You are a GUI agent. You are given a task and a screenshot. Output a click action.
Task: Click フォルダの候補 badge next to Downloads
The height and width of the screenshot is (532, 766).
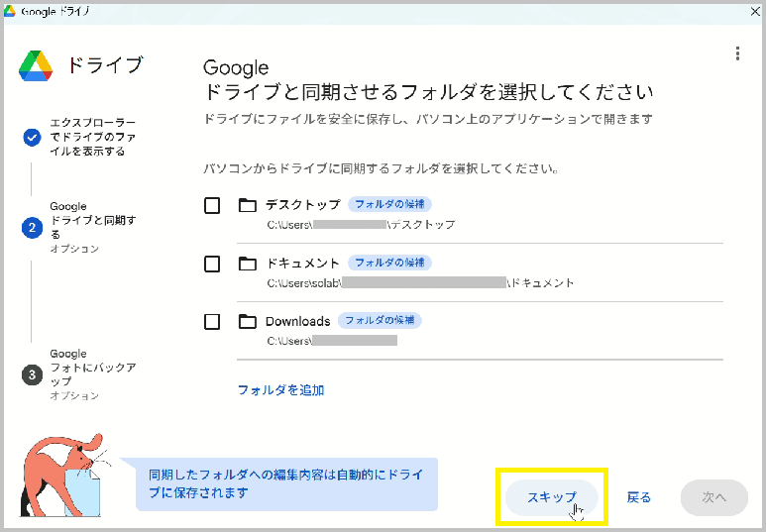(380, 320)
